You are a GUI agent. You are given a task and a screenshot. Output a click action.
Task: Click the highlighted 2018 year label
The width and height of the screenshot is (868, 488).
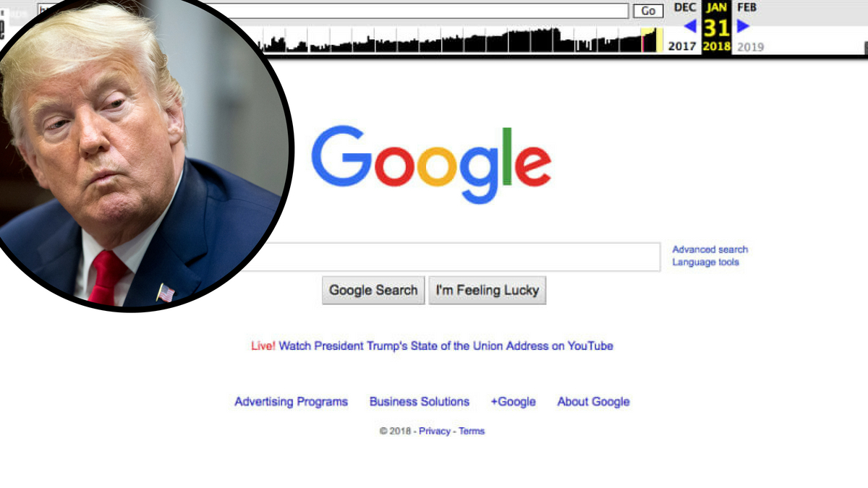click(x=717, y=47)
